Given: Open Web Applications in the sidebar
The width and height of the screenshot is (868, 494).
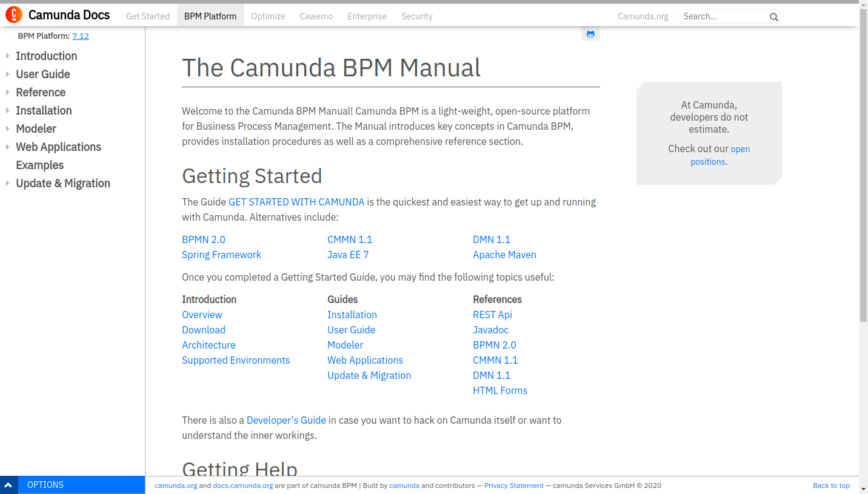Looking at the screenshot, I should coord(58,147).
